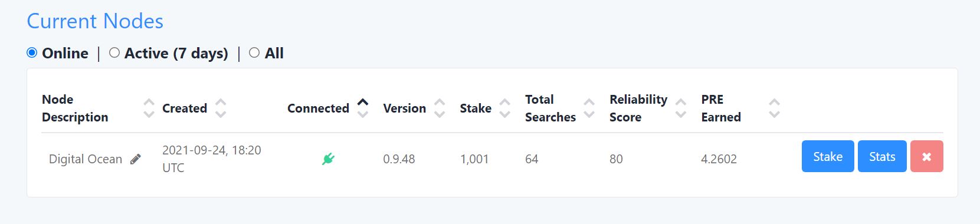Edit Digital Ocean description pencil icon
This screenshot has height=224, width=980.
tap(136, 159)
